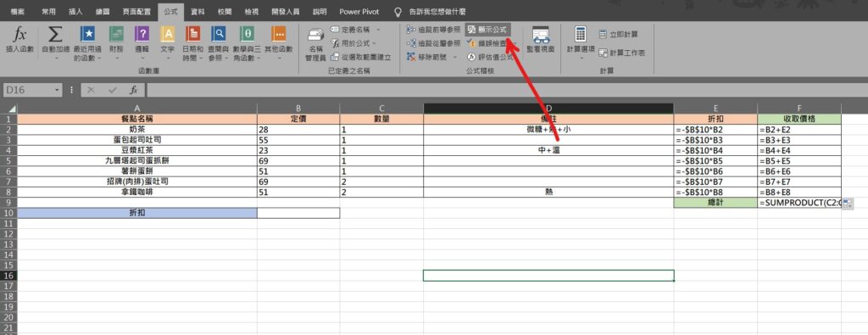Viewport: 868px width, 335px height.
Task: Click Trace Precedents (追蹤前導參照)
Action: 433,30
